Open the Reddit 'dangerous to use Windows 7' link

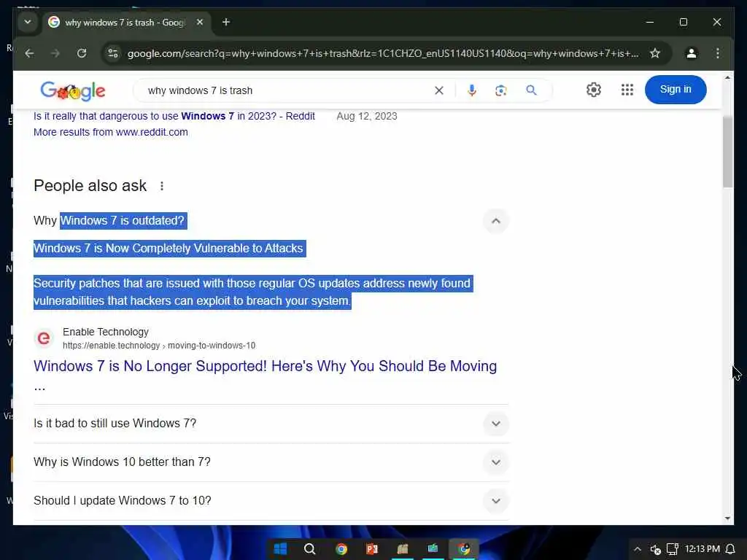point(174,116)
